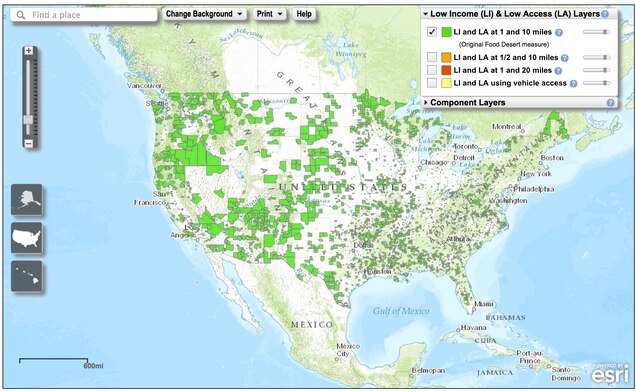Collapse the Low Income & Low Access Layers panel
Viewport: 636px width, 392px height.
[425, 14]
